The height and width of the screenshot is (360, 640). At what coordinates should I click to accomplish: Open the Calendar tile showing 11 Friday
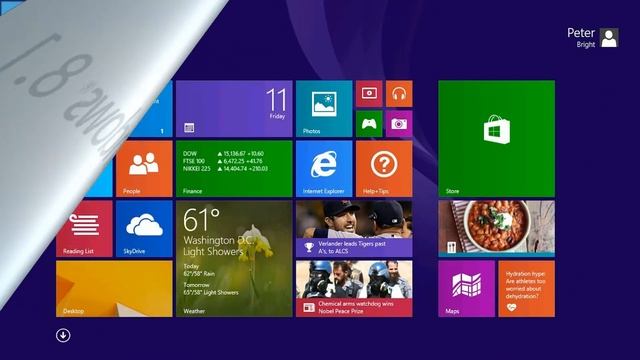234,109
